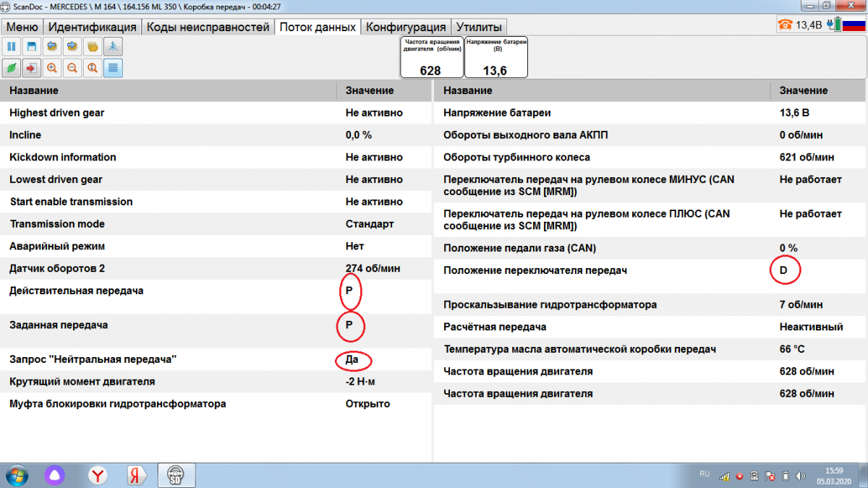
Task: Select the Аварийный режим row
Action: point(216,246)
